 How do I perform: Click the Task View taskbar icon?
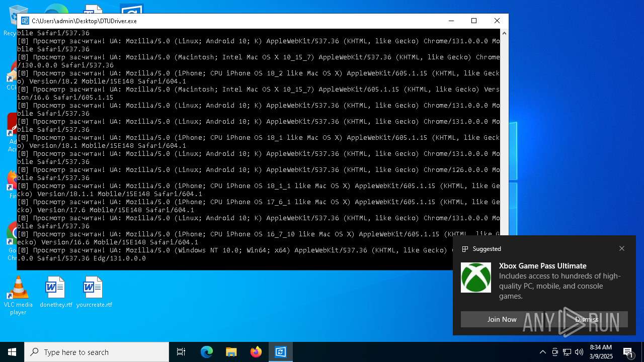tap(181, 352)
